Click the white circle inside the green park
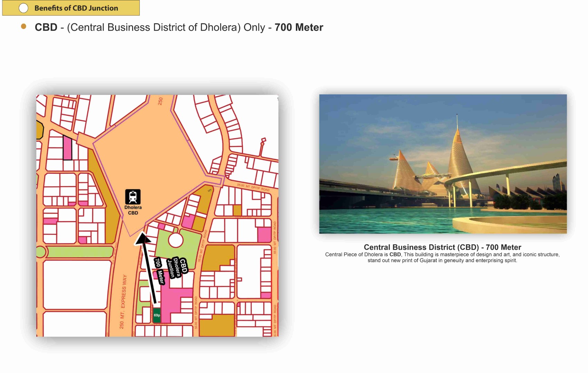This screenshot has width=588, height=373. [x=176, y=240]
